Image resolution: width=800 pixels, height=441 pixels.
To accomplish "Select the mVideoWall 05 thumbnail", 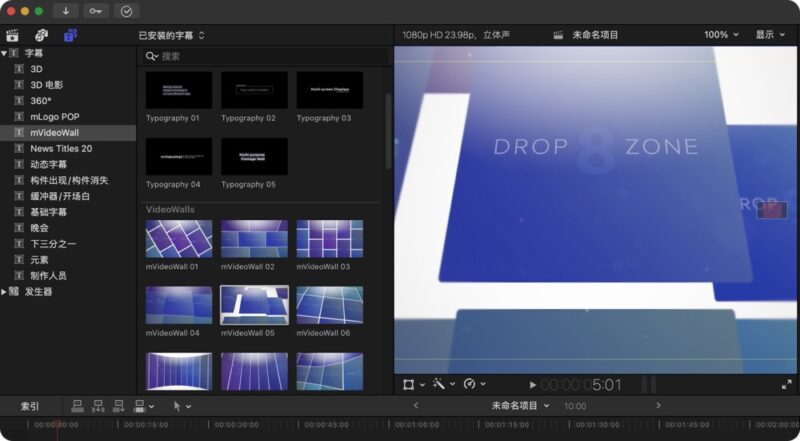I will click(254, 305).
